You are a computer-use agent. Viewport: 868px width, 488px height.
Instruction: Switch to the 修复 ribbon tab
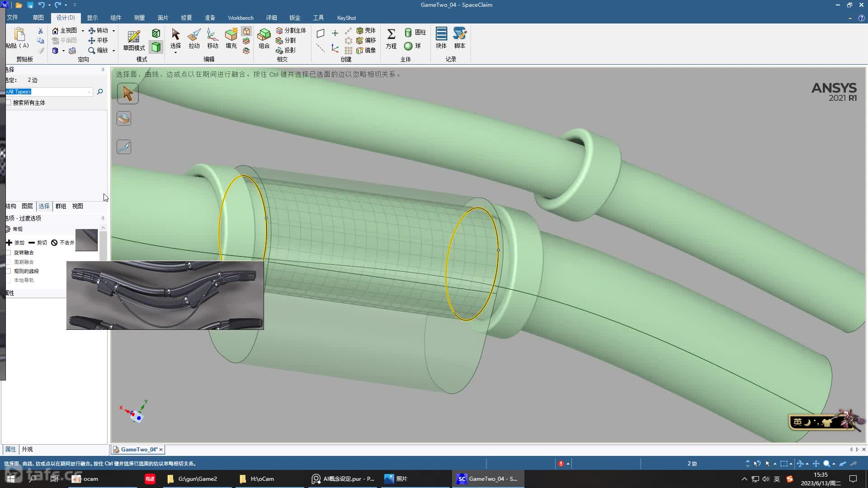[186, 18]
